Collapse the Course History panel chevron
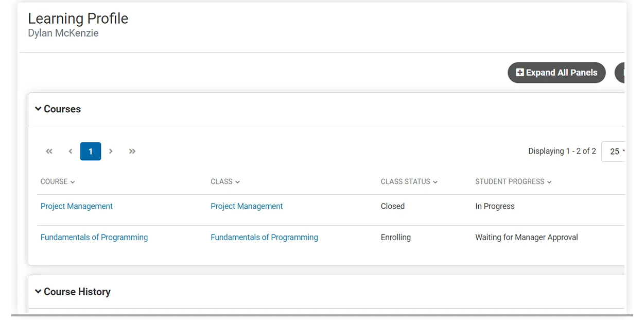Viewport: 644px width, 320px height. click(x=38, y=292)
